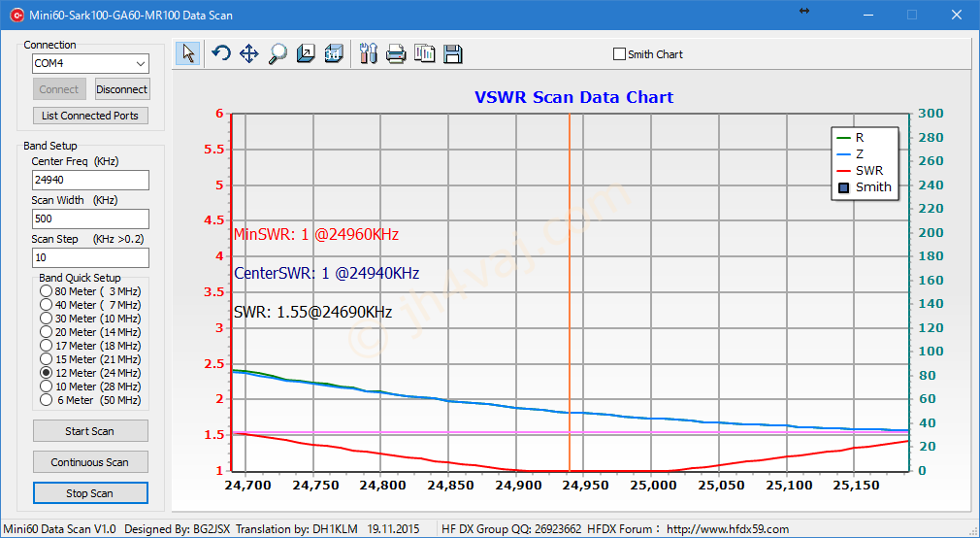Click the Start Scan button

coord(90,430)
